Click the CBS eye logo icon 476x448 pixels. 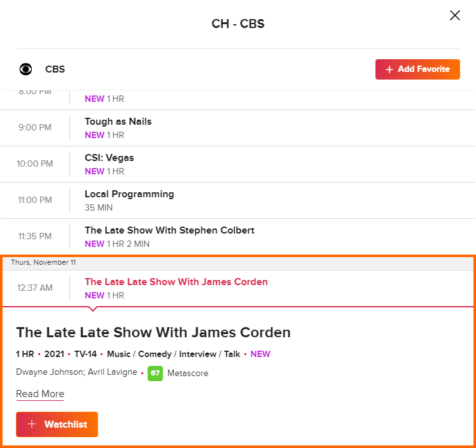point(26,69)
